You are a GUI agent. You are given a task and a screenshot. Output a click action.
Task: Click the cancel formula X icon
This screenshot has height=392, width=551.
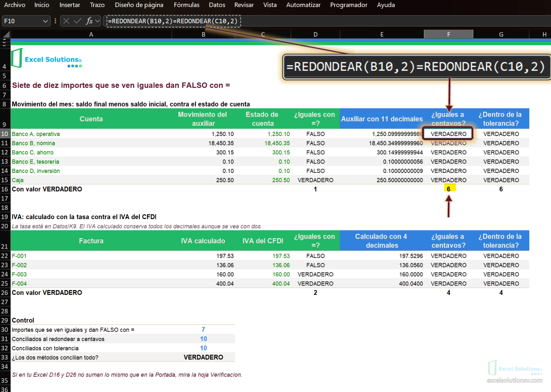point(66,21)
